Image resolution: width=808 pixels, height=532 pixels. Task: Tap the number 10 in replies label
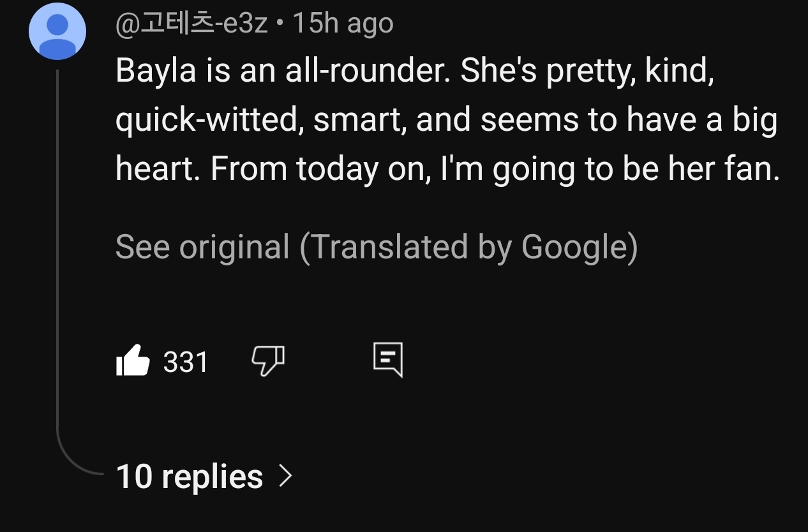tap(133, 477)
